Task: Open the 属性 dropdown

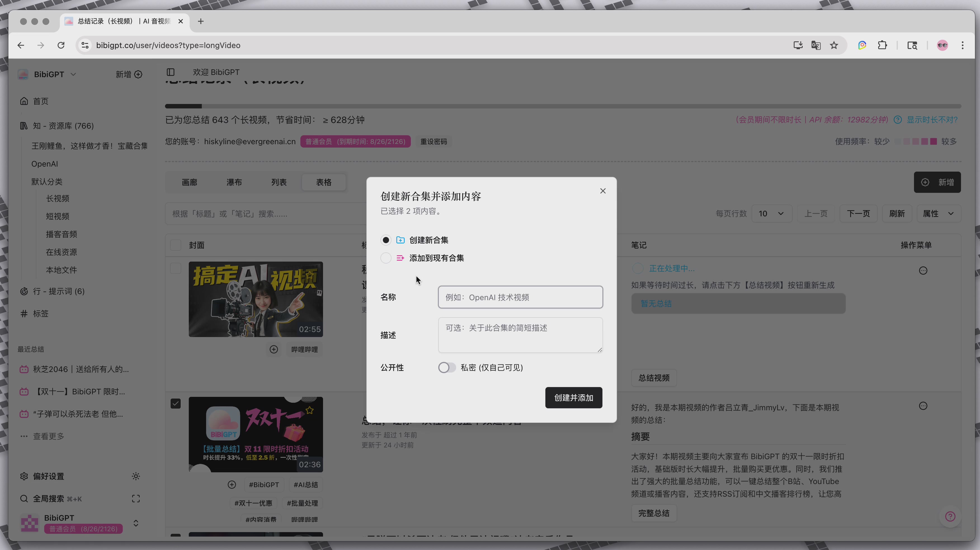Action: (x=938, y=214)
